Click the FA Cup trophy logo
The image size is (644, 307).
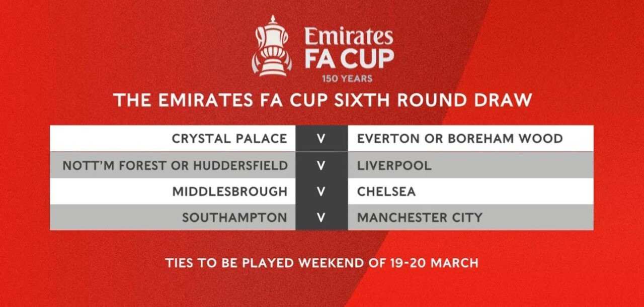coord(272,46)
